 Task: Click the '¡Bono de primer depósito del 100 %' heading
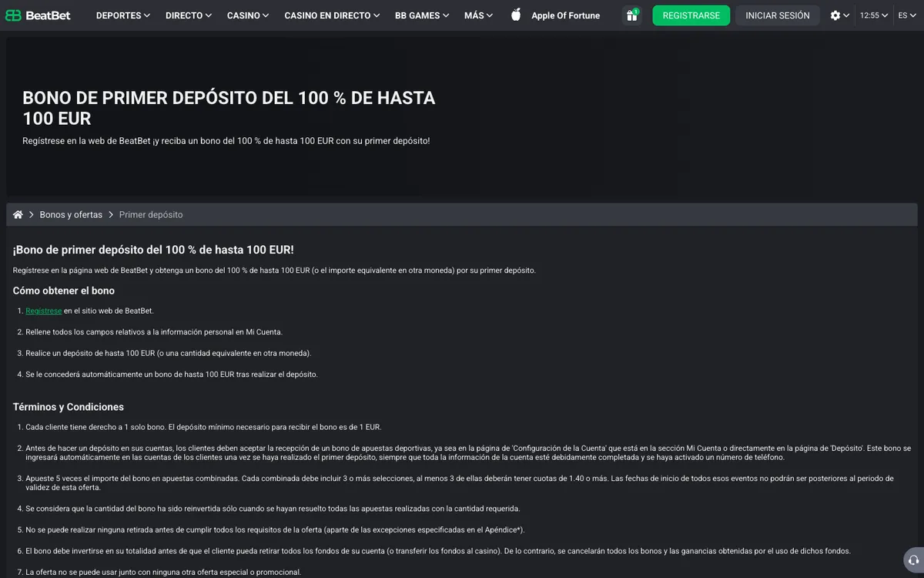(153, 250)
